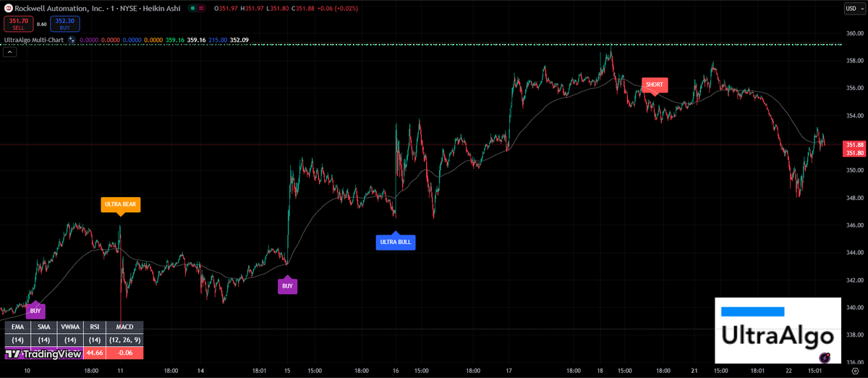Click the date label 17 on time axis

point(509,370)
